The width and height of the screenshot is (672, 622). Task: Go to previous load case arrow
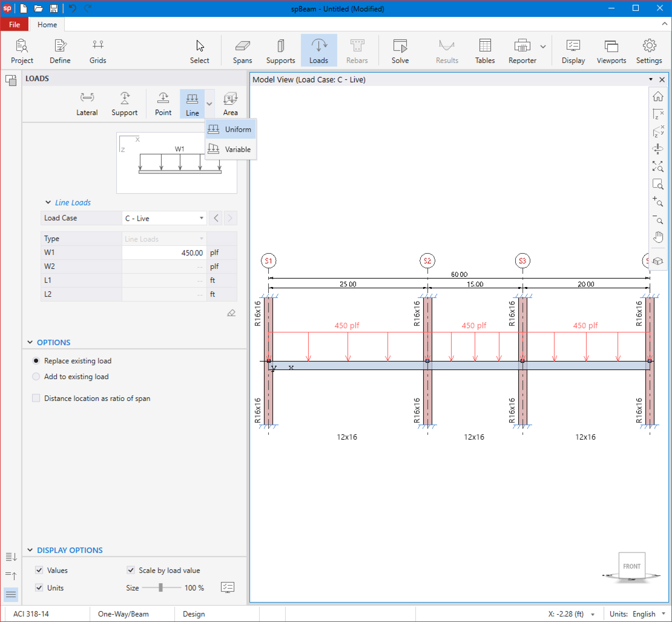[216, 218]
